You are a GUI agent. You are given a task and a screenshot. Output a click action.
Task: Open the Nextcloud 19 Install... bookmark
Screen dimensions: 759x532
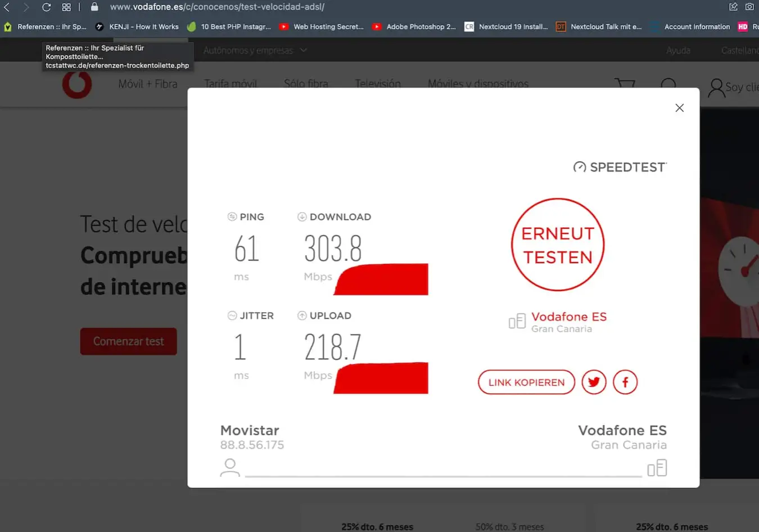(506, 26)
